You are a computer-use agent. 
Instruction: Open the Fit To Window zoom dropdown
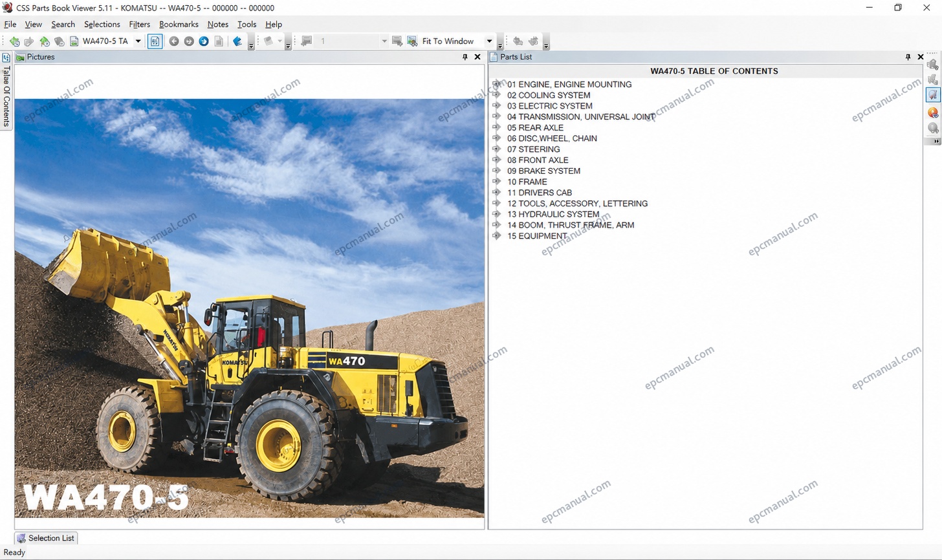(x=489, y=41)
